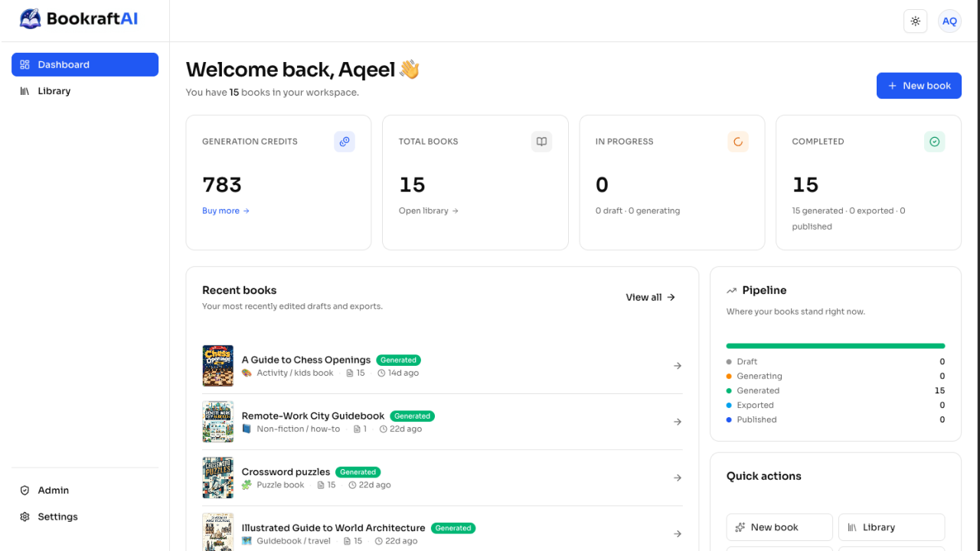Click Generated badge on Crossword puzzles
The height and width of the screenshot is (551, 980).
[358, 471]
